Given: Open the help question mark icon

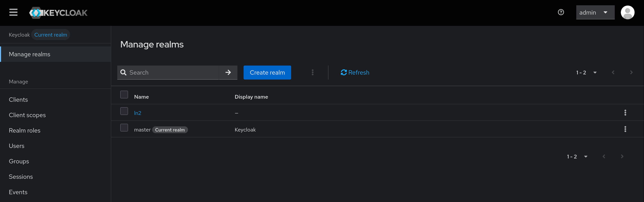Looking at the screenshot, I should tap(561, 12).
